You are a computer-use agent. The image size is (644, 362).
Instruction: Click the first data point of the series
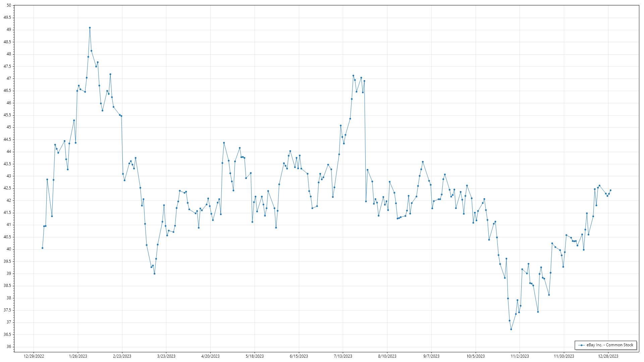[x=43, y=248]
